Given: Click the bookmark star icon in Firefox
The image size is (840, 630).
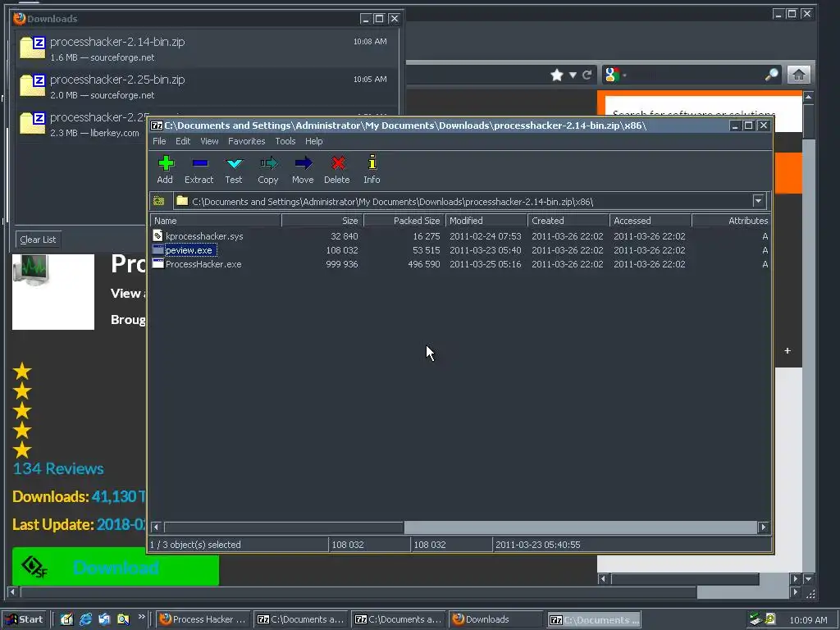Looking at the screenshot, I should 557,75.
